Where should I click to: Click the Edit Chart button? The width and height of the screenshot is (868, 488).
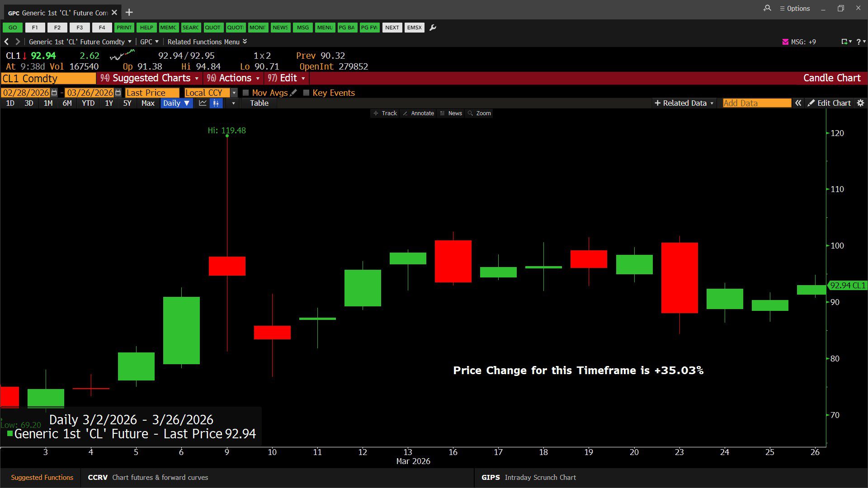click(x=829, y=103)
